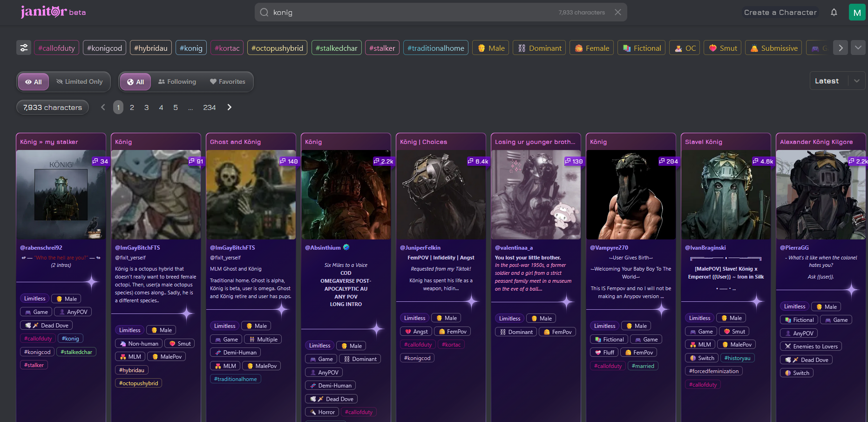Go to page 3
Screen dimensions: 868x422
[x=147, y=108]
